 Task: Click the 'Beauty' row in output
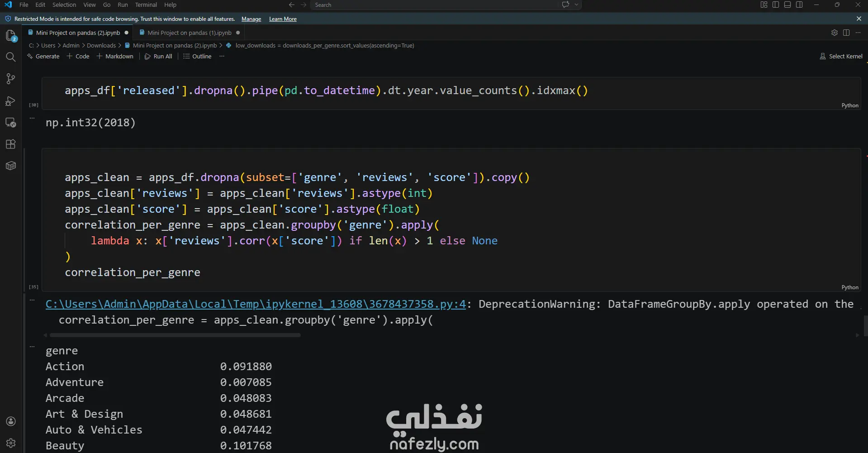[158, 445]
